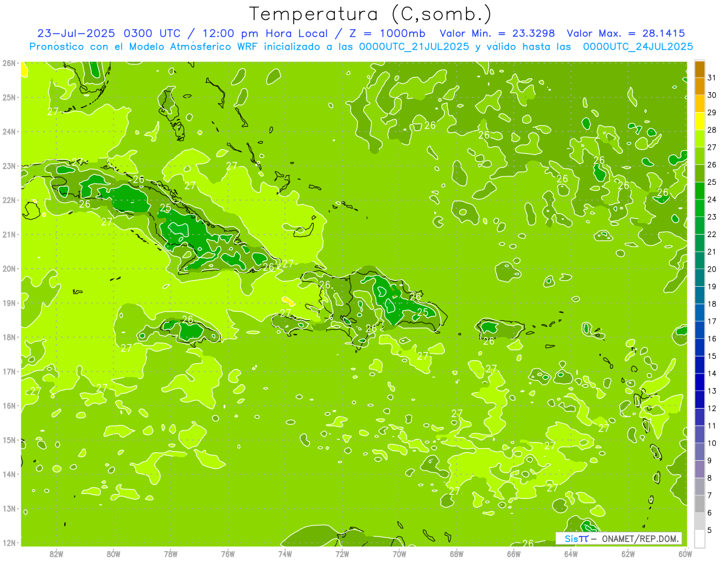This screenshot has width=728, height=562.
Task: Click the color scale label 20
Action: pos(712,269)
